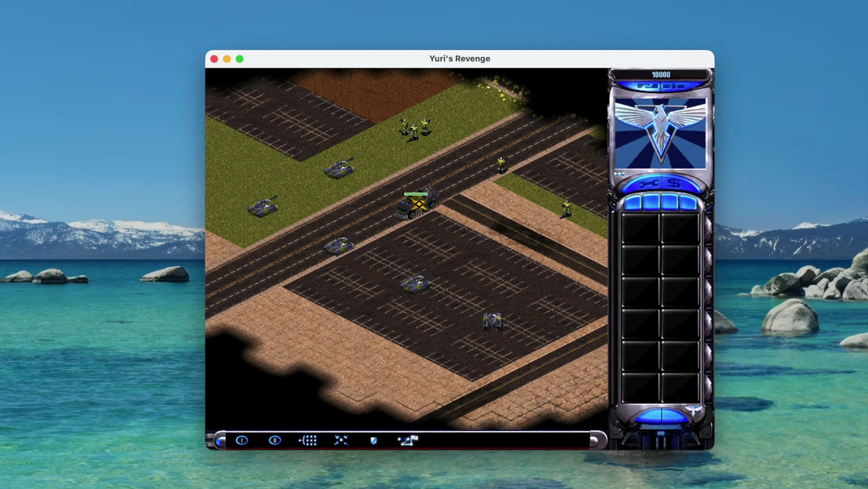Click the Type Select dots icon

(x=308, y=440)
